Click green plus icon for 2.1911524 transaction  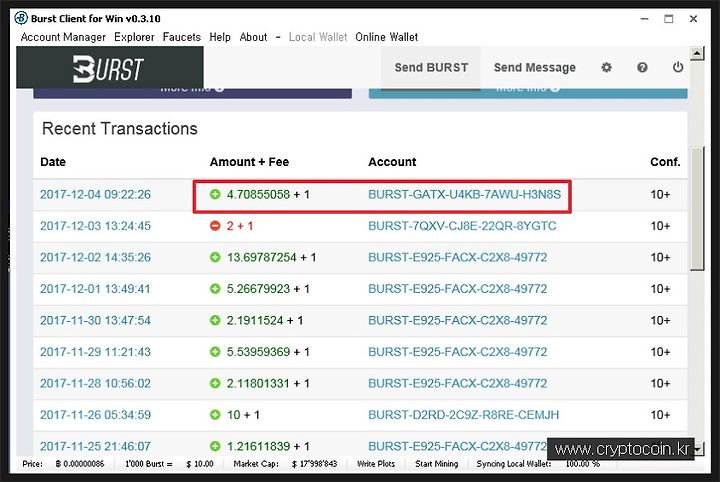pyautogui.click(x=215, y=320)
